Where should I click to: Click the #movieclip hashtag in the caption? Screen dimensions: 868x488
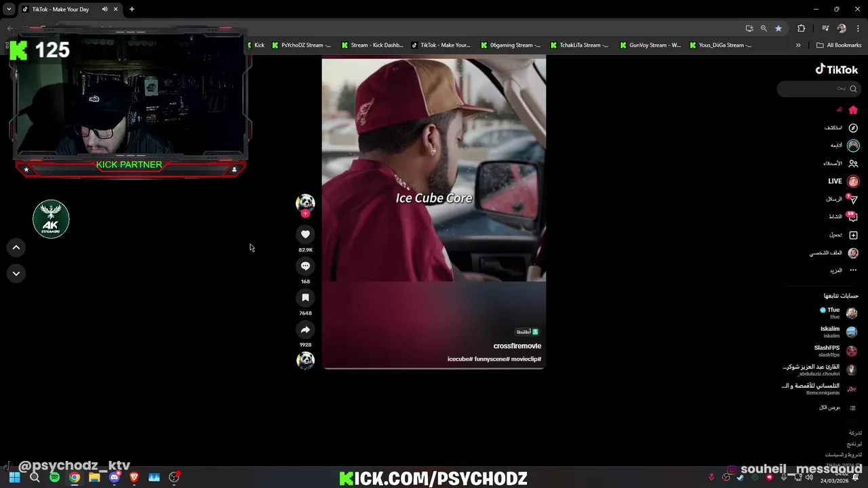(526, 359)
